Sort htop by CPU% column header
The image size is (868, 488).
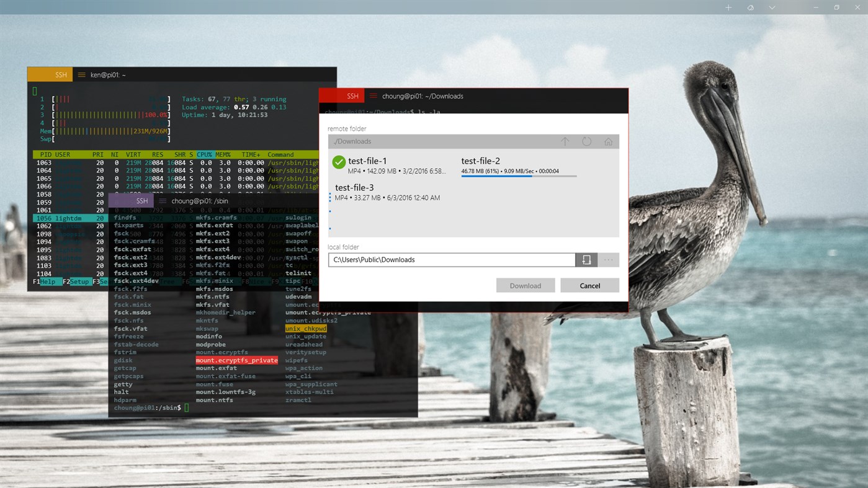click(205, 154)
